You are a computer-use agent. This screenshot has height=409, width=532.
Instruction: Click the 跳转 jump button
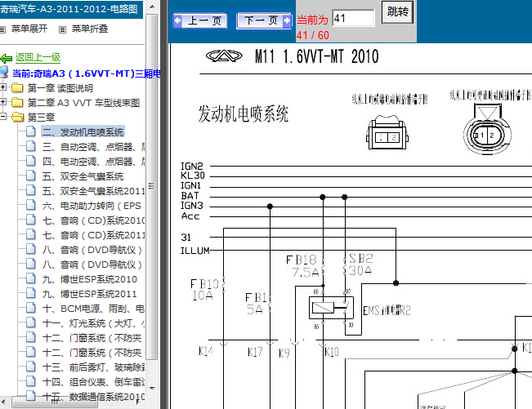point(397,12)
